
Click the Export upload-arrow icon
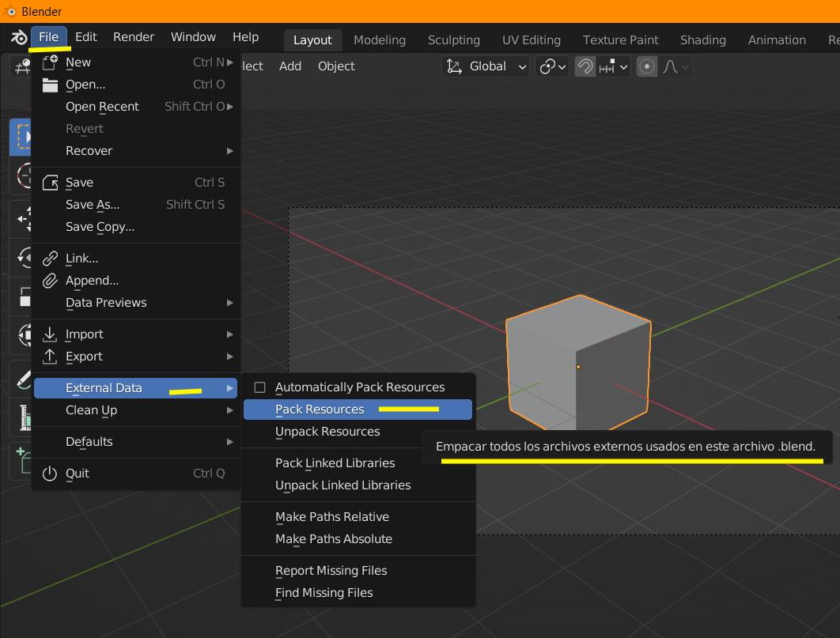[50, 357]
